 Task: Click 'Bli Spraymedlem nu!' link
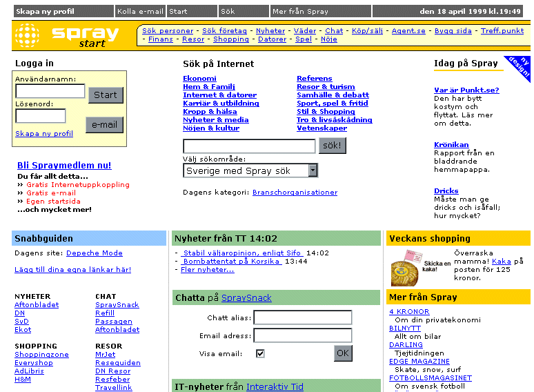64,165
